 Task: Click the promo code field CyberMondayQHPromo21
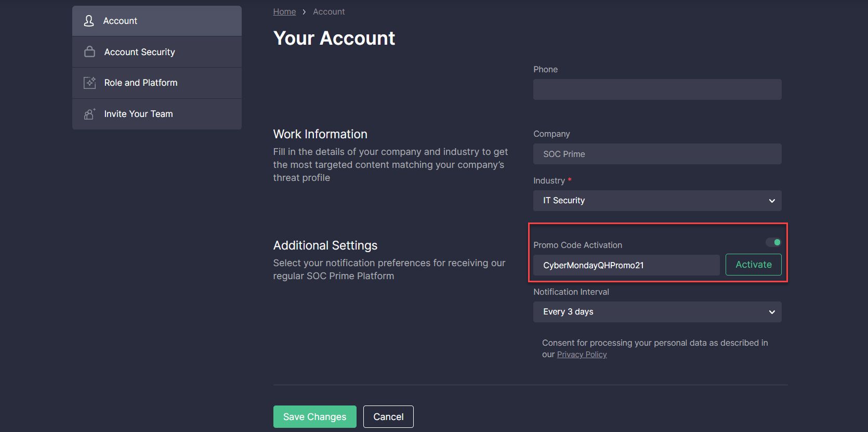[626, 265]
